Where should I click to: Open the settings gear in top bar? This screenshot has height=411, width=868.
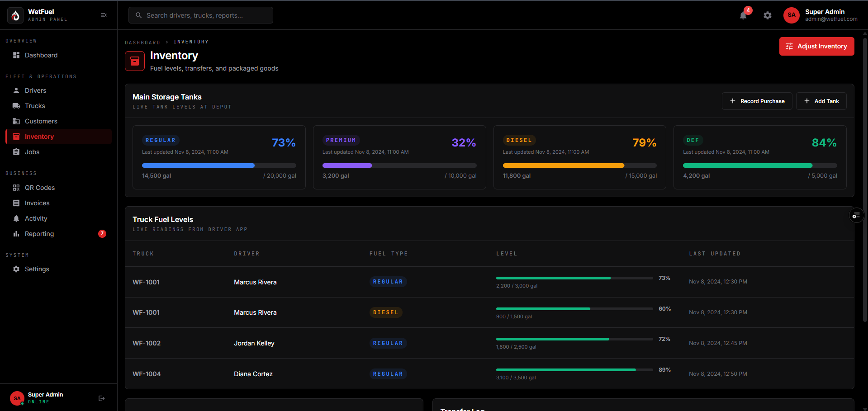coord(768,15)
